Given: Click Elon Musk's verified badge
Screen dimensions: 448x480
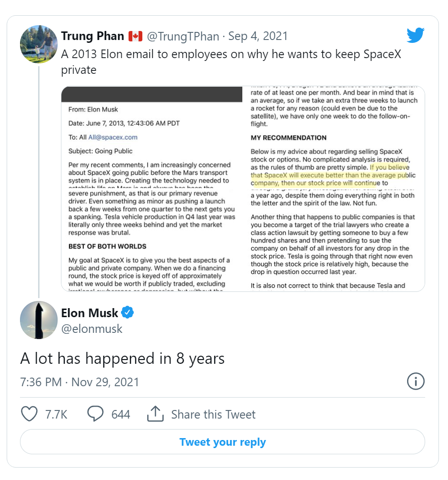Looking at the screenshot, I should (x=128, y=313).
